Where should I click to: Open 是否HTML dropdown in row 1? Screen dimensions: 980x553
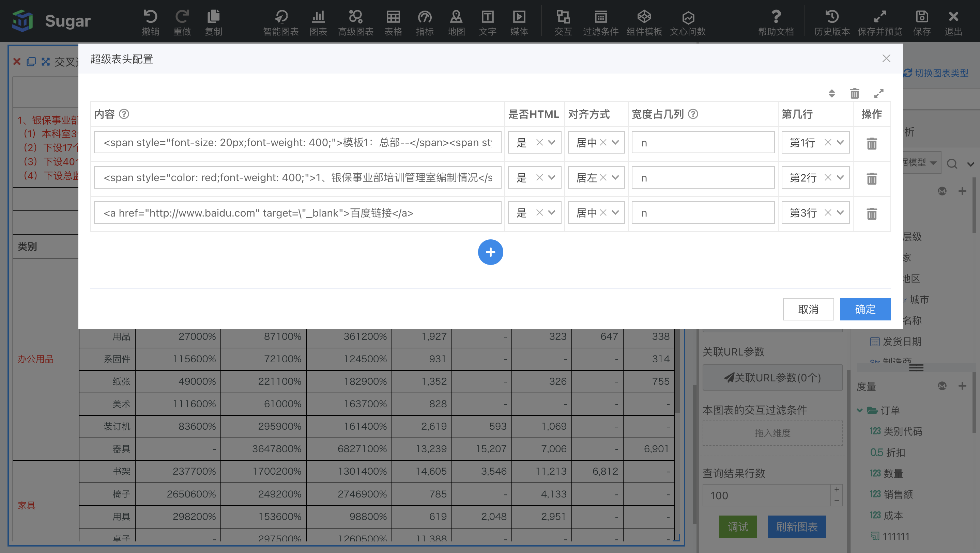coord(552,142)
